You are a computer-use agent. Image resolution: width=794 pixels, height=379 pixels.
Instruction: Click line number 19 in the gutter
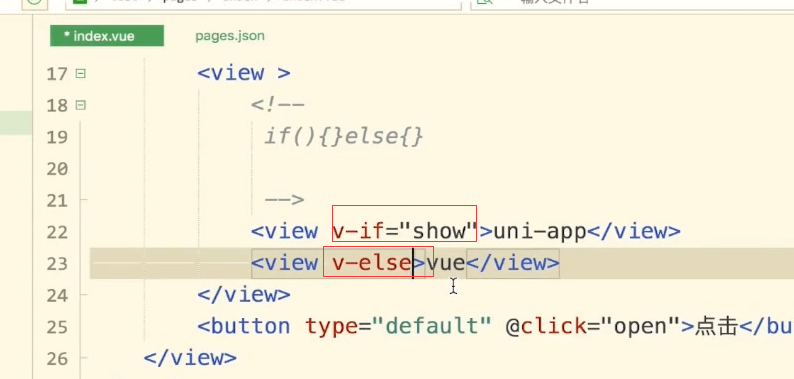click(x=57, y=137)
